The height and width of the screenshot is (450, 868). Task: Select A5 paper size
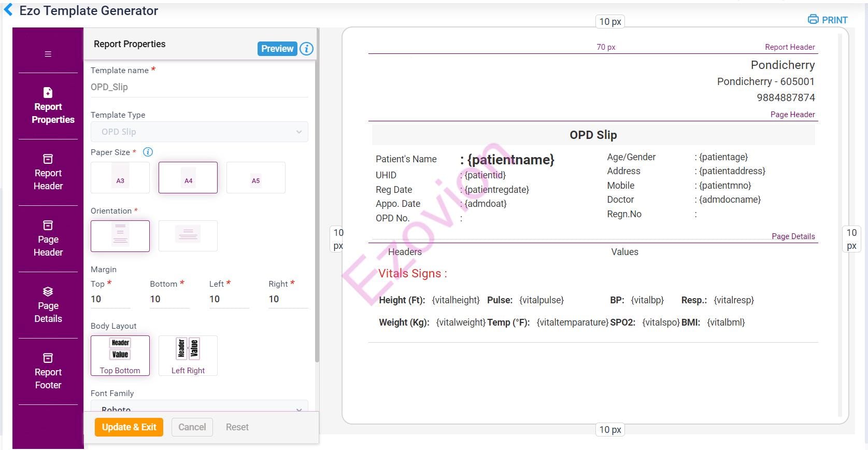[256, 178]
